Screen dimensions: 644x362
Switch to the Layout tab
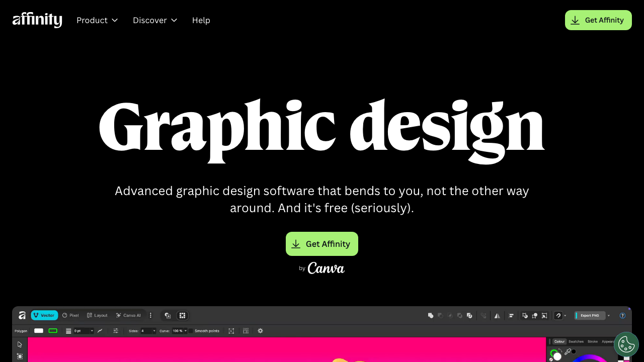(97, 315)
